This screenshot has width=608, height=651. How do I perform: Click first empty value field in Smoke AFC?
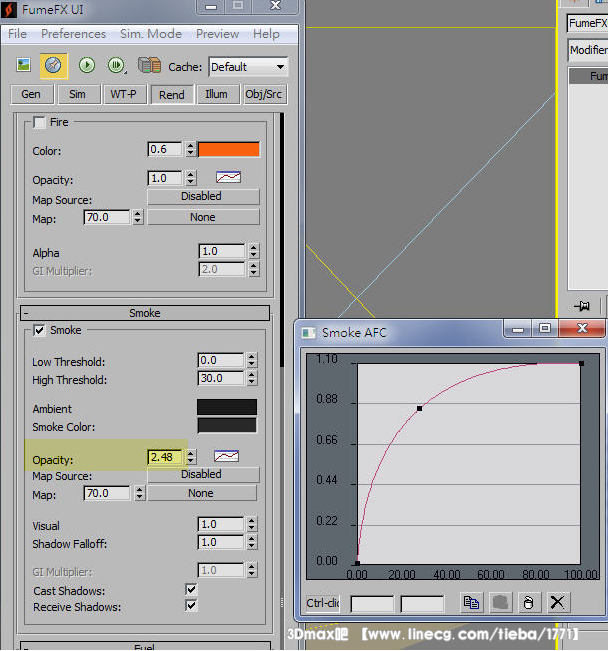[x=372, y=603]
